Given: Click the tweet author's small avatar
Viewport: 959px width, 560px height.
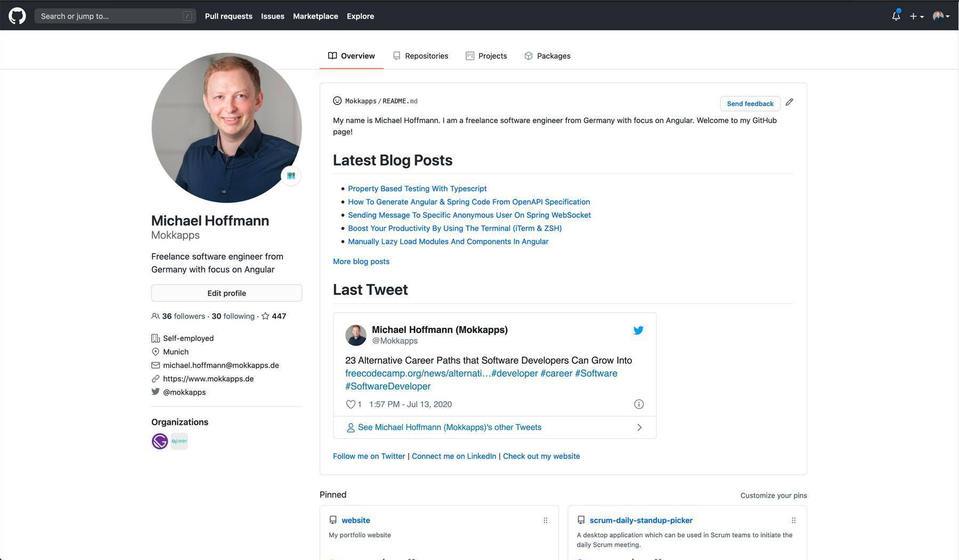Looking at the screenshot, I should click(356, 335).
